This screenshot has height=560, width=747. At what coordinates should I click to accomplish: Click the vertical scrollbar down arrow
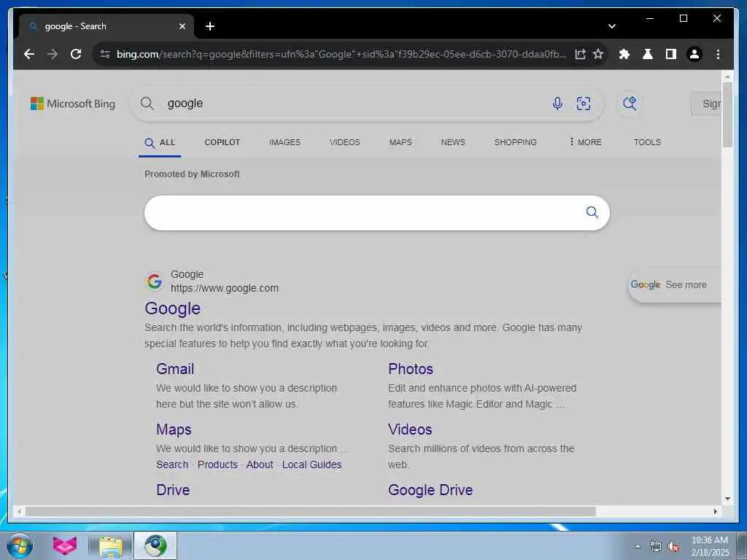(727, 499)
